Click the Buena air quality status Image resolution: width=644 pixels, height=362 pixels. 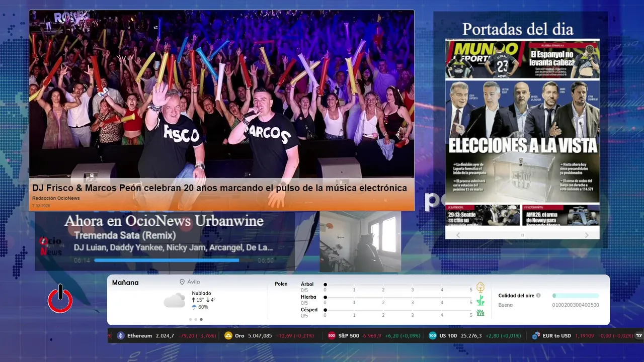point(506,305)
